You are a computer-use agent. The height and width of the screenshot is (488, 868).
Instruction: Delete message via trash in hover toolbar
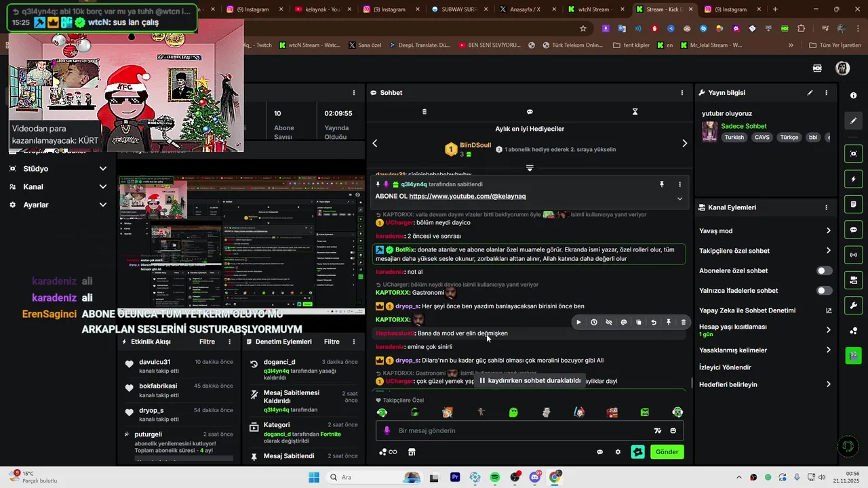click(x=684, y=323)
